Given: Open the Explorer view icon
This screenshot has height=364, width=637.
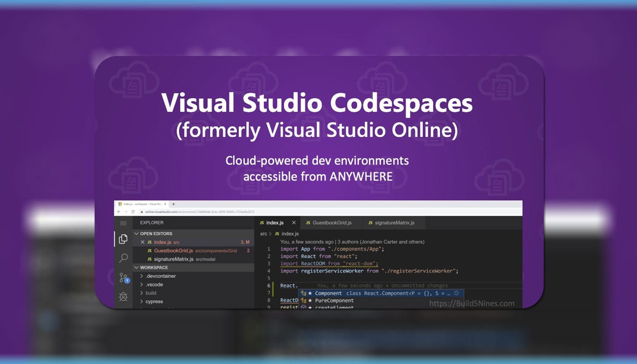Looking at the screenshot, I should (x=123, y=239).
